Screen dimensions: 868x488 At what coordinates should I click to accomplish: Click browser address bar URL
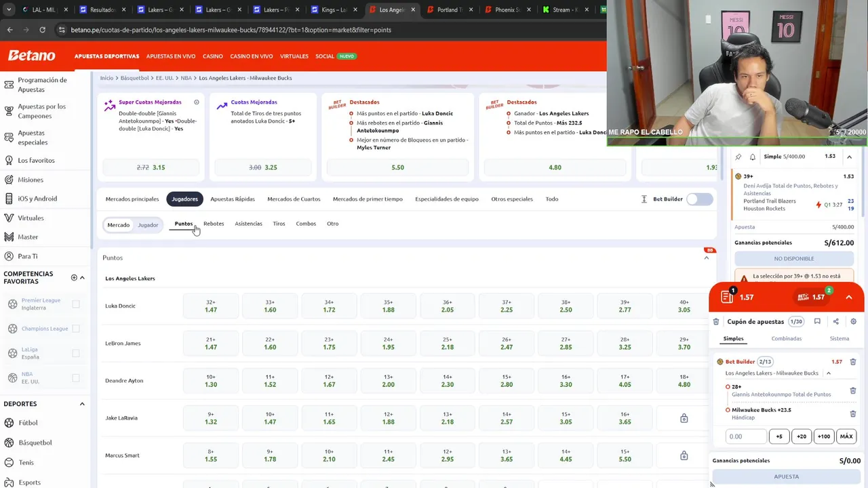coord(231,30)
